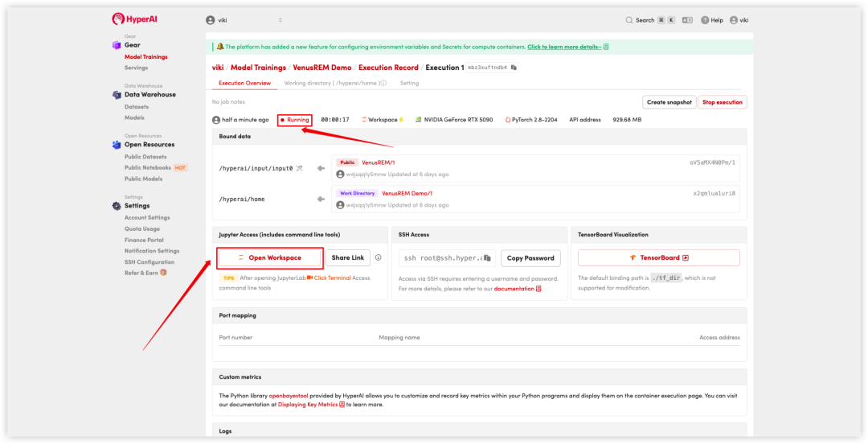Click the Data Warehouse sidebar icon
The height and width of the screenshot is (444, 868).
117,95
